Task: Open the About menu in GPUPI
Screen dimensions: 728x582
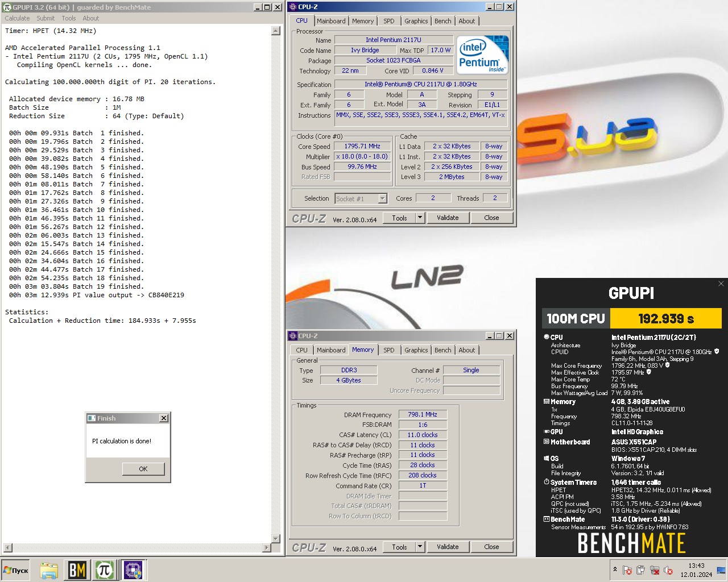Action: (91, 18)
